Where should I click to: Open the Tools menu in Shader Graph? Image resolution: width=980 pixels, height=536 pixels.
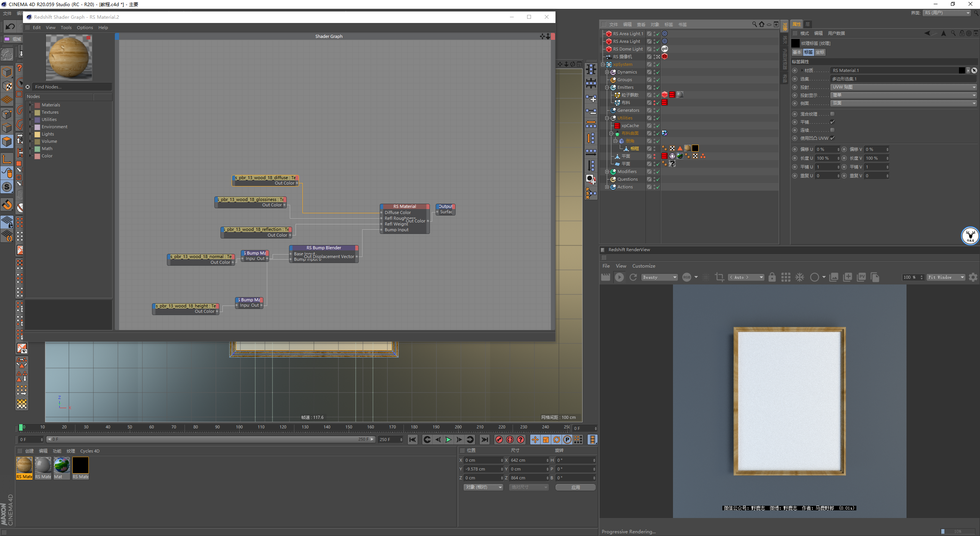point(66,28)
